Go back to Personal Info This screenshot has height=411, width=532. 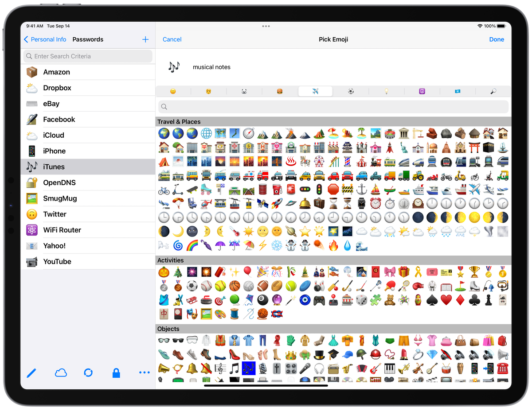tap(45, 39)
